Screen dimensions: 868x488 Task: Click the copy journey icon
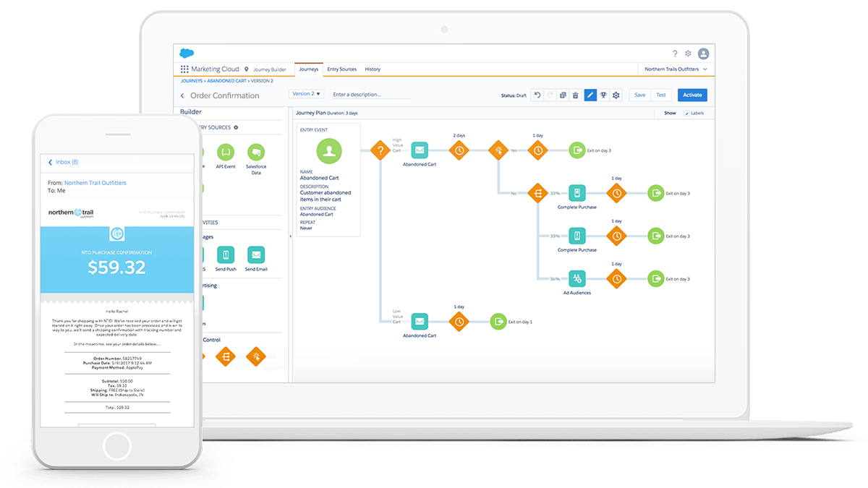(x=563, y=95)
